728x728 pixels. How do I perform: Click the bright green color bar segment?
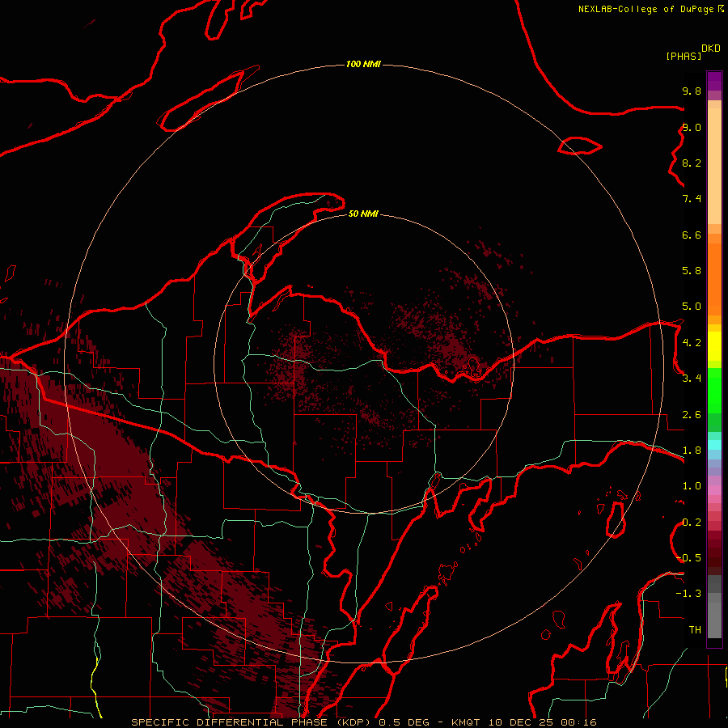point(714,391)
